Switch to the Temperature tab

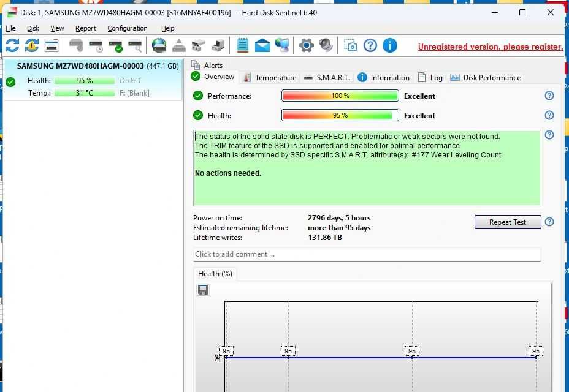pyautogui.click(x=270, y=78)
